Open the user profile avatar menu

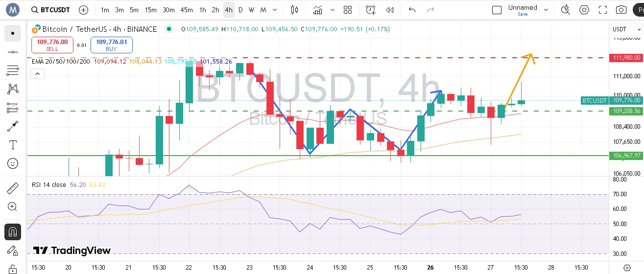12,9
